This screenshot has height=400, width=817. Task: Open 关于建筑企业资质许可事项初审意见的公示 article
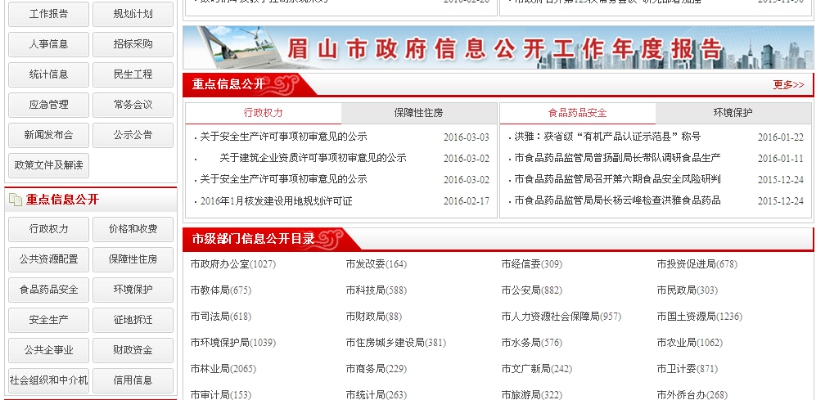point(313,158)
